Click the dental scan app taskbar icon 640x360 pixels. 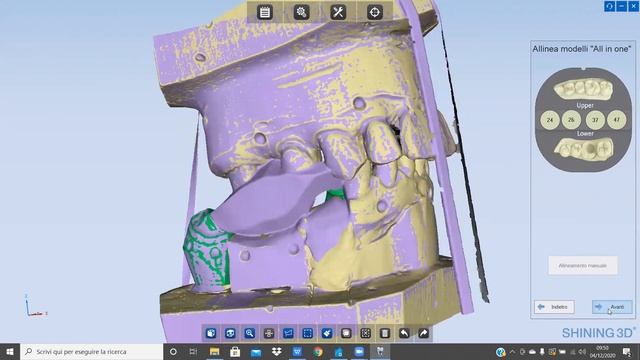tap(380, 351)
